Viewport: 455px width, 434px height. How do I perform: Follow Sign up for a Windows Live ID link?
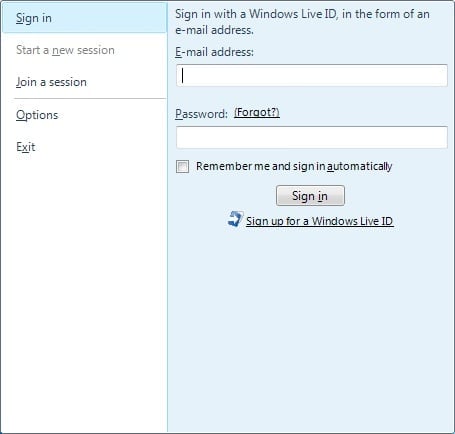click(x=320, y=221)
